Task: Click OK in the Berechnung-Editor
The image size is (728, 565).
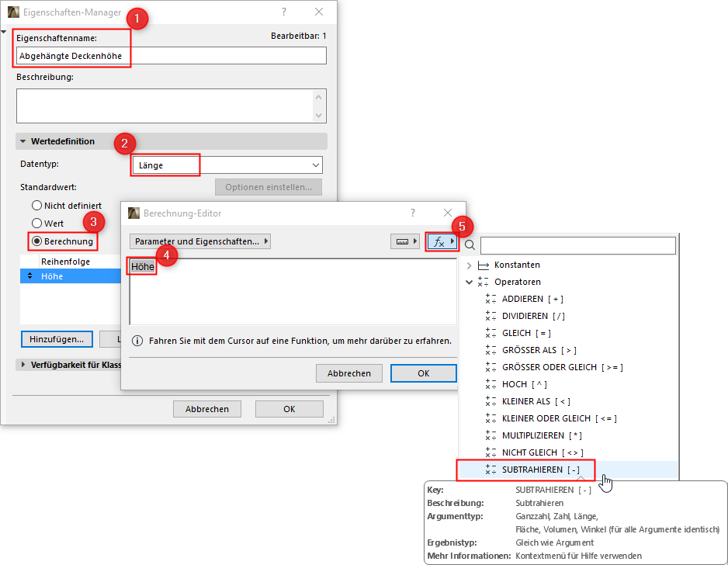Action: (424, 373)
